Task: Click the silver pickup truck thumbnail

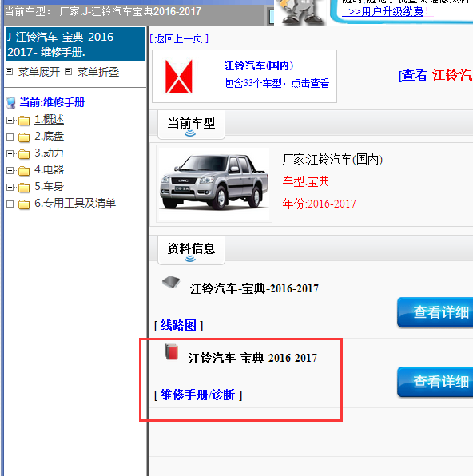Action: click(214, 184)
